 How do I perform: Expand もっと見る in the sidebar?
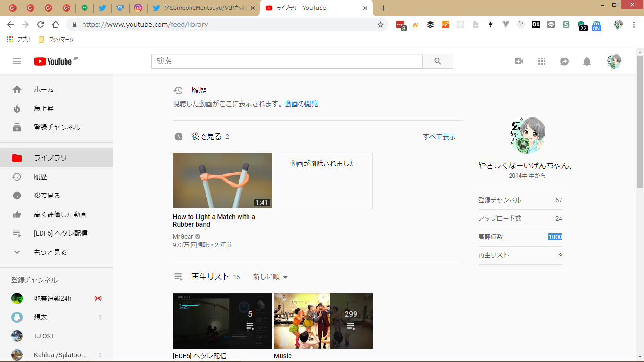[x=50, y=252]
